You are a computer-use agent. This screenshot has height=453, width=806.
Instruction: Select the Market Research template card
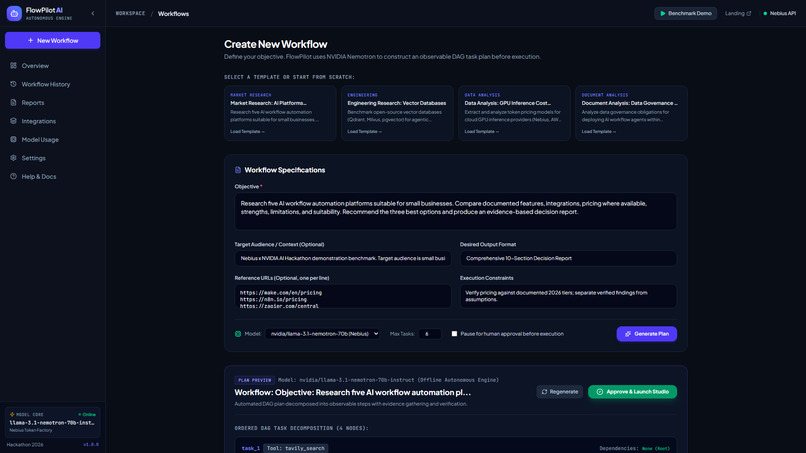pos(280,113)
